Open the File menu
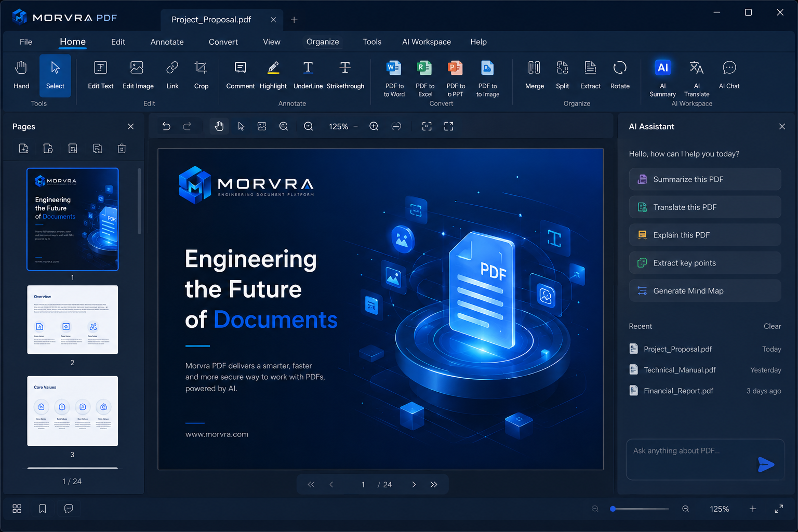 (x=26, y=42)
